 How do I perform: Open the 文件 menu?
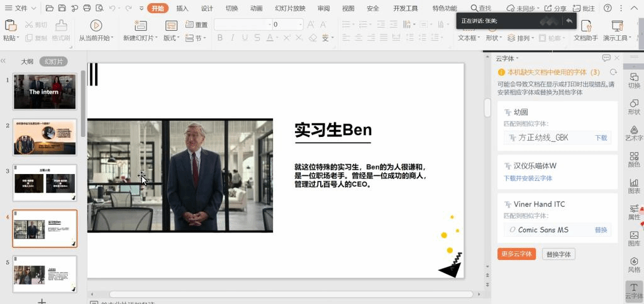coord(20,8)
